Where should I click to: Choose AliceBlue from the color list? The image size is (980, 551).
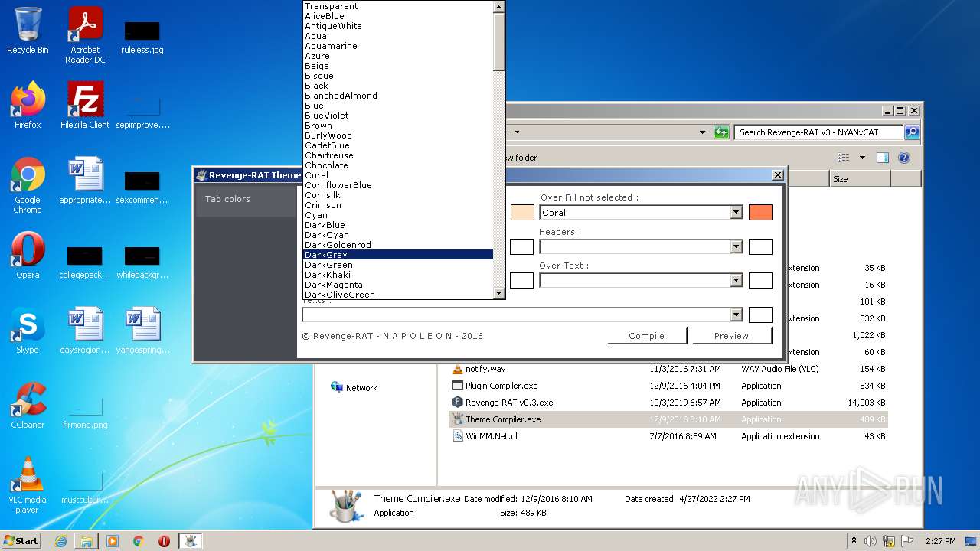pyautogui.click(x=398, y=16)
